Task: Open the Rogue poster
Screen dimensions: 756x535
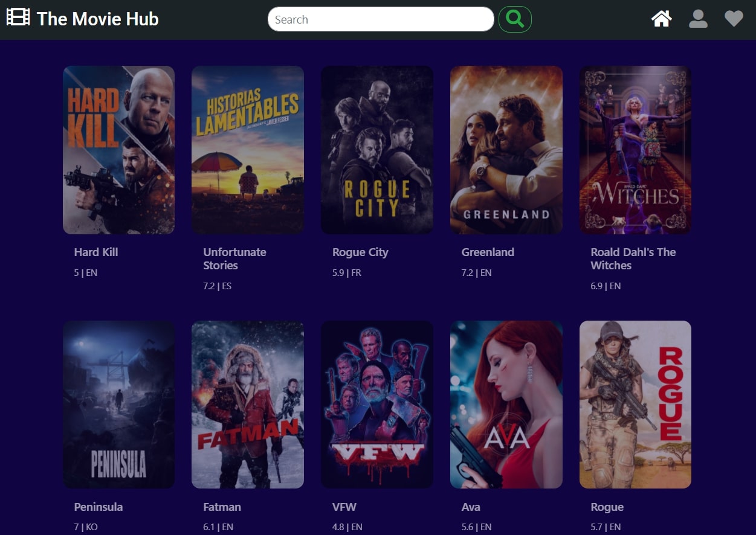Action: (635, 405)
